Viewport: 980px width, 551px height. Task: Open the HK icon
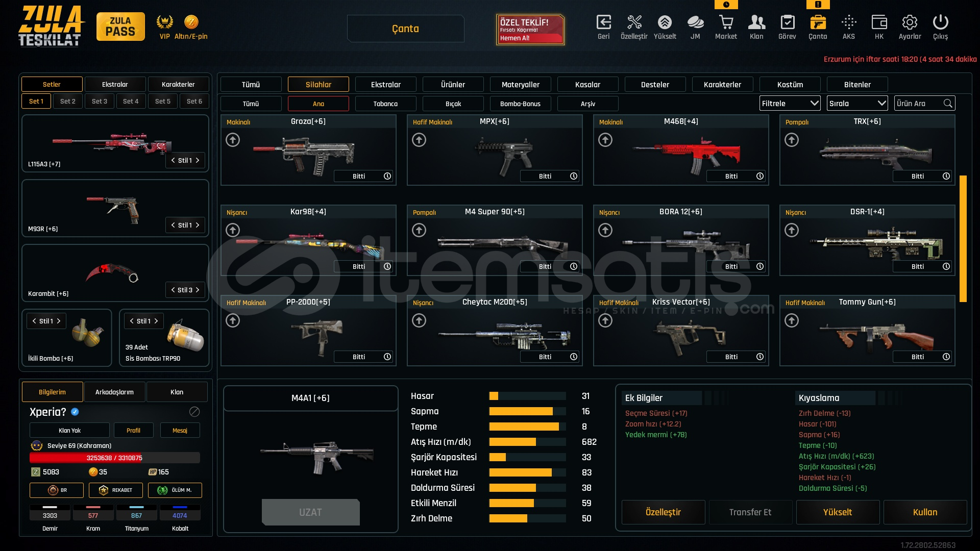[x=879, y=22]
